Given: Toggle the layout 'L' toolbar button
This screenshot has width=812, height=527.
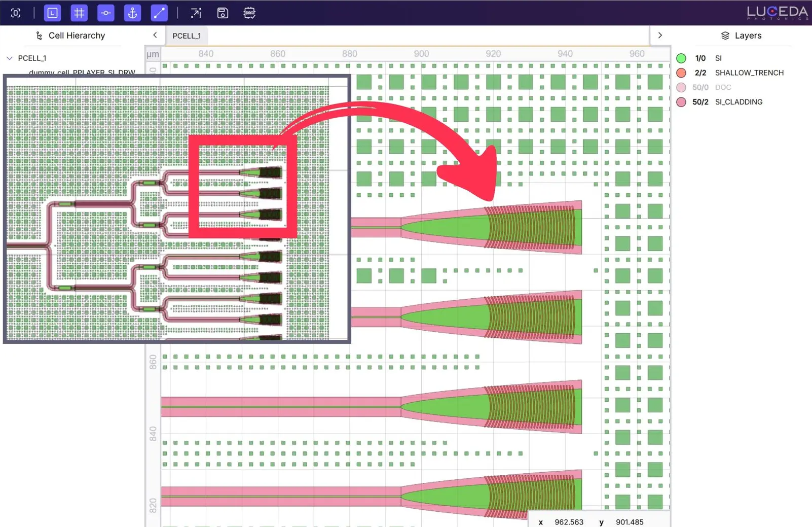Looking at the screenshot, I should 53,13.
